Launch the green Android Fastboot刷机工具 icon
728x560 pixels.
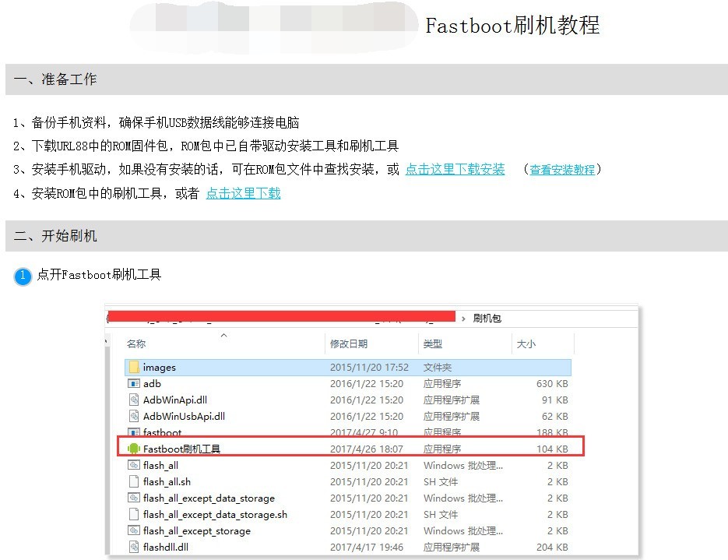(x=133, y=449)
